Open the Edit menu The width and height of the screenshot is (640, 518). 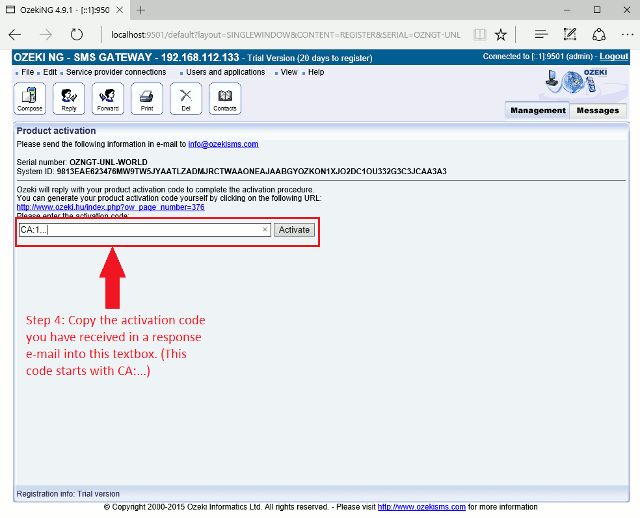[x=50, y=72]
